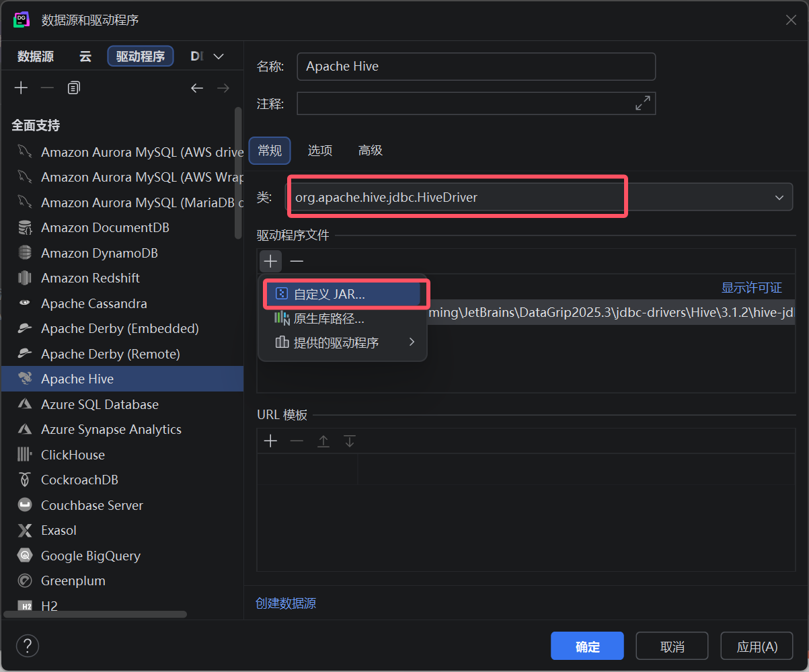809x672 pixels.
Task: Close the dialog window
Action: [x=792, y=20]
